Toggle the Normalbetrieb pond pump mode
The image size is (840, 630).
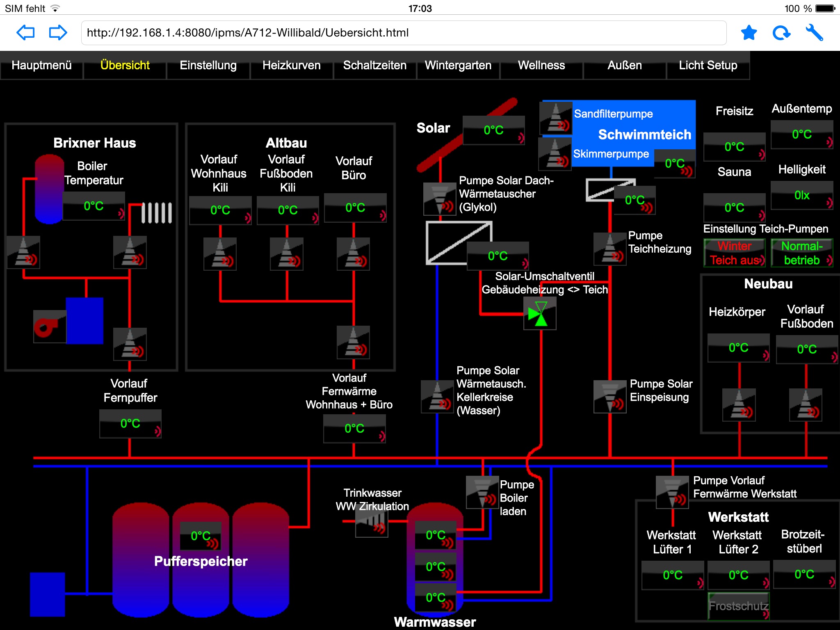802,253
